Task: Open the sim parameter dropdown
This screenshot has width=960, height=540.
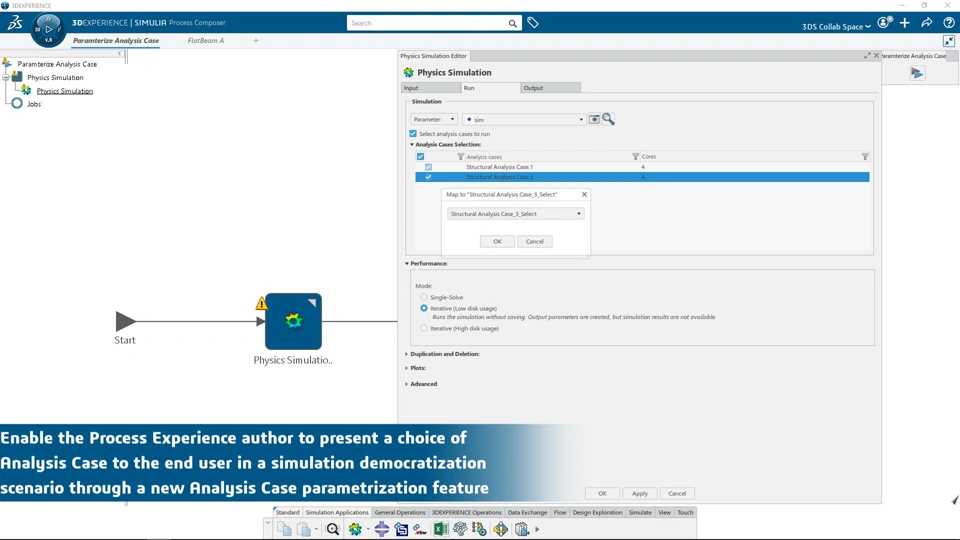Action: 524,119
